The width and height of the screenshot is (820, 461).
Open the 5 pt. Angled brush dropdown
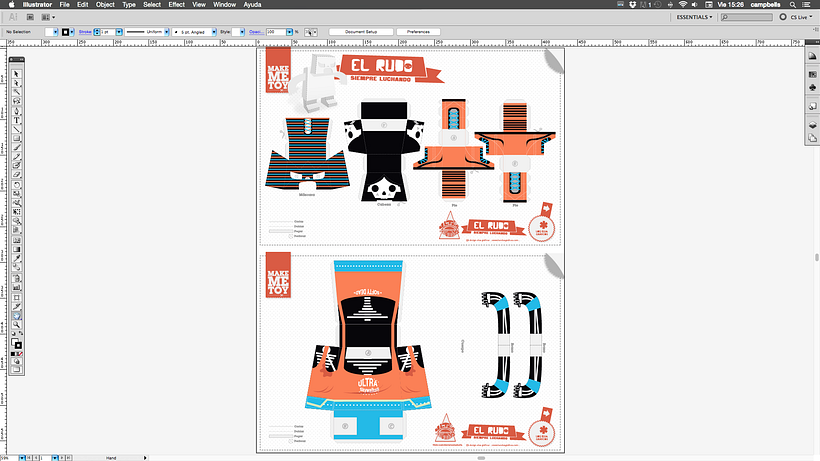[x=214, y=32]
